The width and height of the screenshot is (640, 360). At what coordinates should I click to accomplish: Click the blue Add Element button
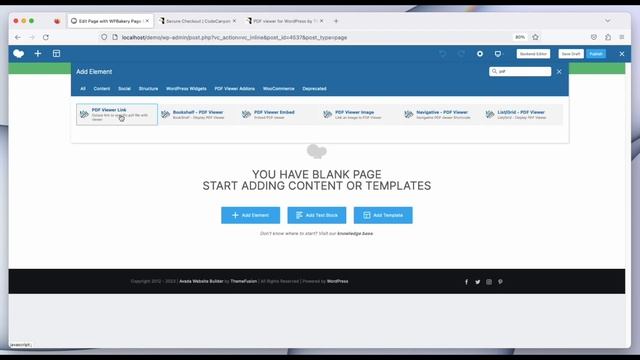tap(251, 215)
